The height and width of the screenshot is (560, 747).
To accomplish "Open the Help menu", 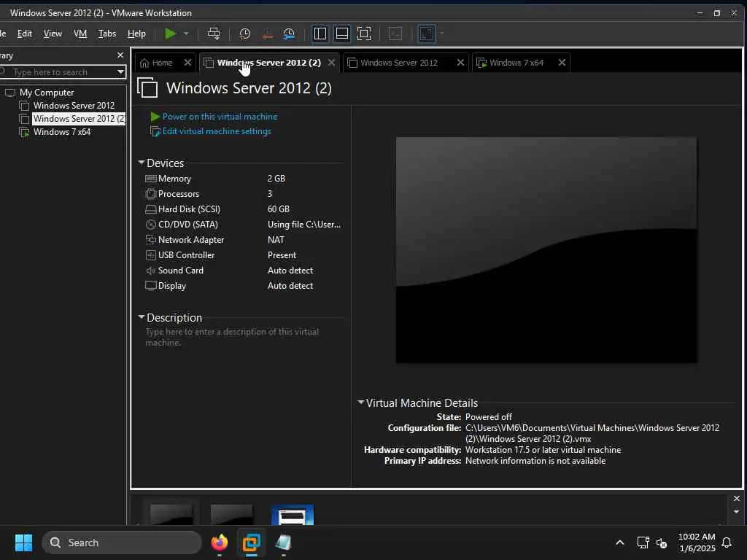I will coord(136,34).
